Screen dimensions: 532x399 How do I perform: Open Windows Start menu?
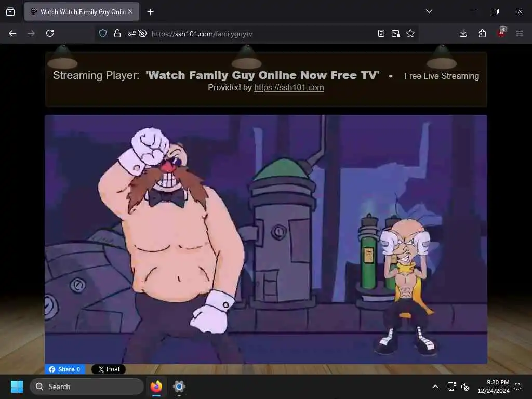tap(17, 387)
